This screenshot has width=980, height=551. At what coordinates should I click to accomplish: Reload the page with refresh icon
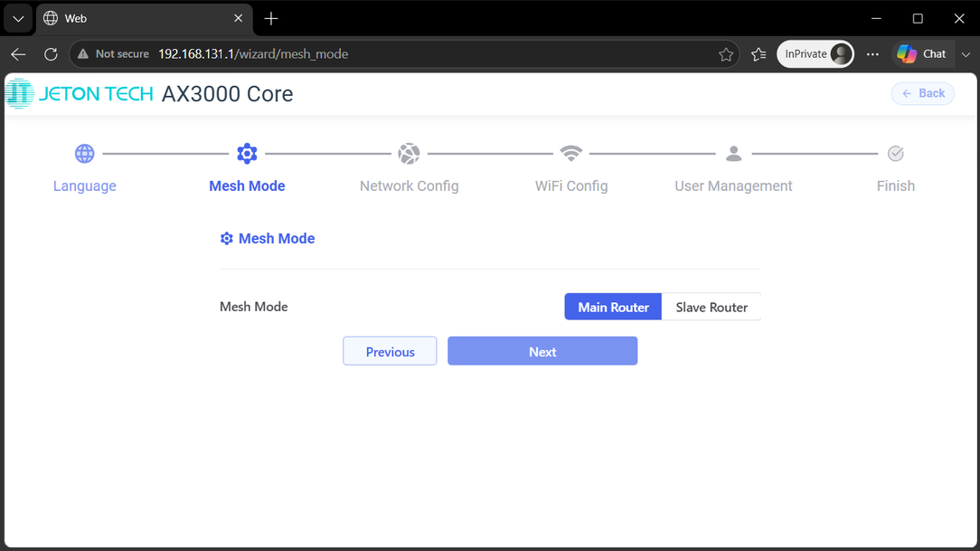coord(51,54)
